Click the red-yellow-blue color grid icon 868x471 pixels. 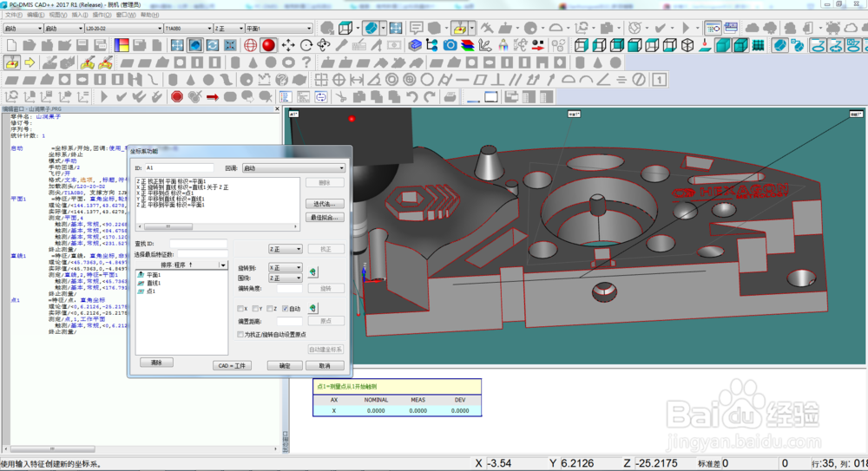122,45
